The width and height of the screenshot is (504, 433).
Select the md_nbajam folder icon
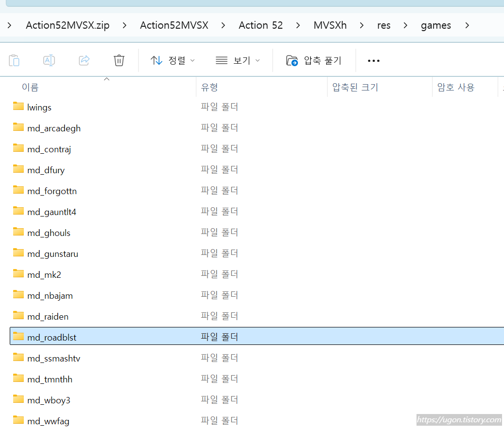point(18,294)
